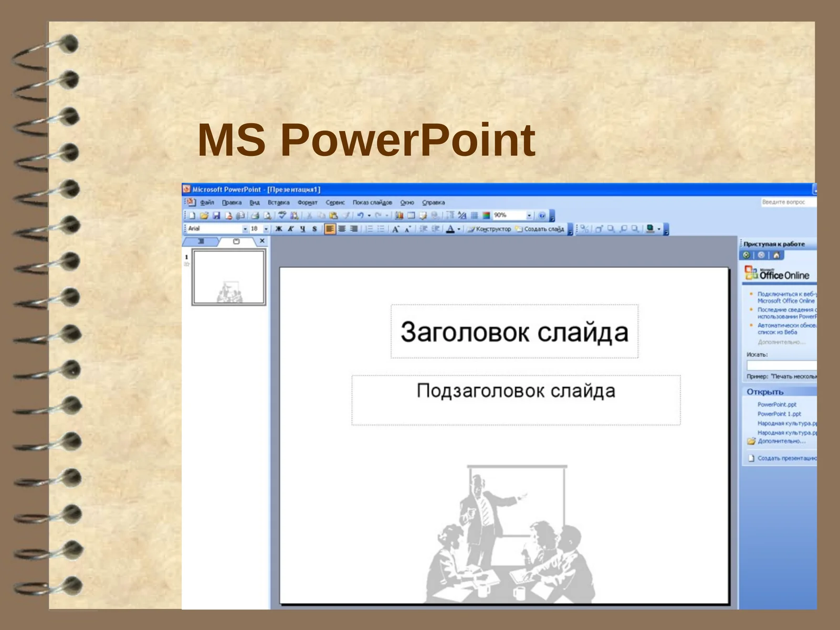Click the Home icon in task pane
This screenshot has width=840, height=630.
coord(776,255)
